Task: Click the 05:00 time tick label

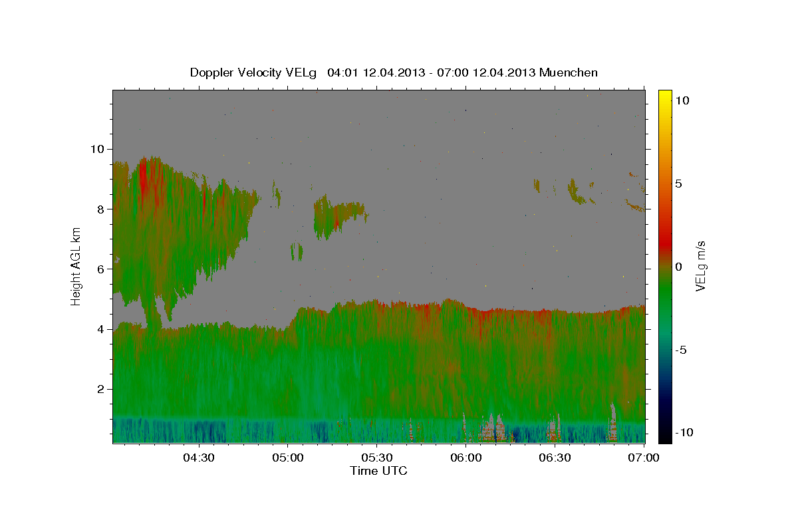Action: [x=289, y=458]
